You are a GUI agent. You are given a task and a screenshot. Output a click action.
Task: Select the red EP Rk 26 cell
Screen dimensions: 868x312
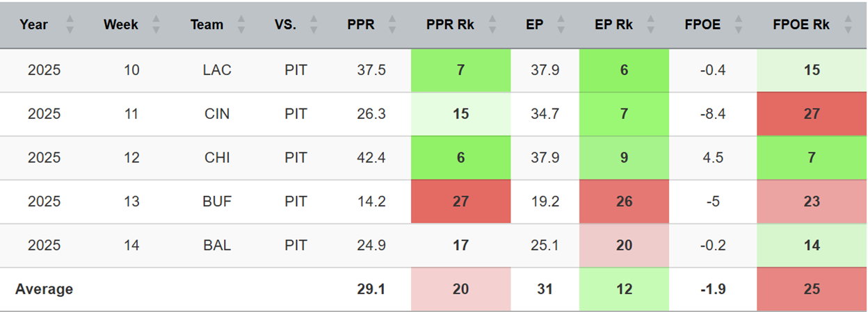624,202
